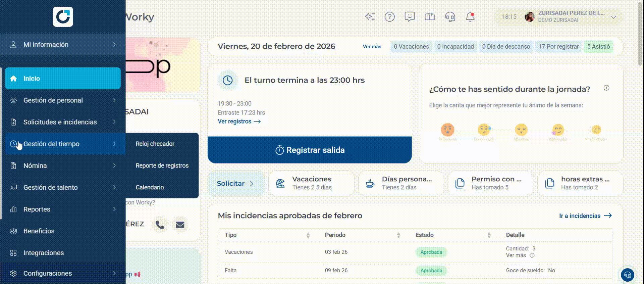Click the Worky logo in sidebar
The image size is (644, 284).
click(63, 16)
